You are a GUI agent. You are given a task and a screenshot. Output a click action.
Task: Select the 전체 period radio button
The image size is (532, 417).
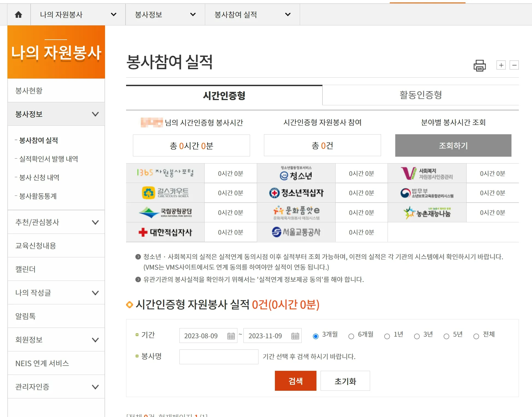pos(476,336)
